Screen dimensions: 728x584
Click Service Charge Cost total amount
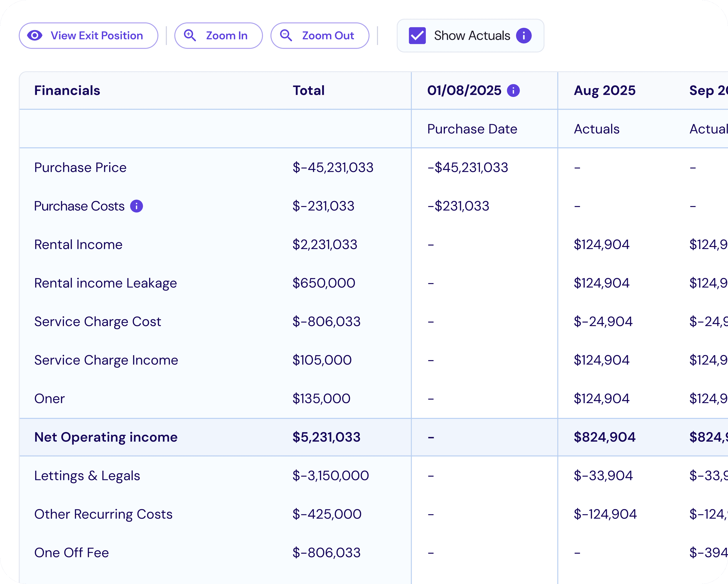pos(326,321)
